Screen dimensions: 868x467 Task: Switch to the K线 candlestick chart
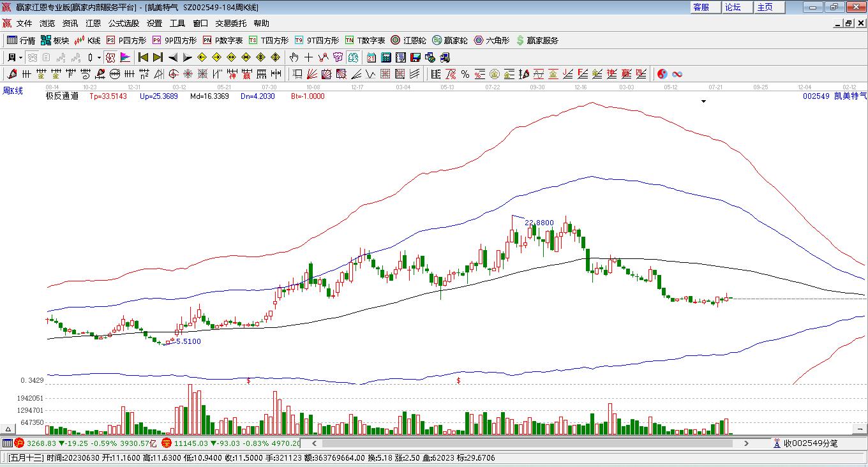click(87, 40)
